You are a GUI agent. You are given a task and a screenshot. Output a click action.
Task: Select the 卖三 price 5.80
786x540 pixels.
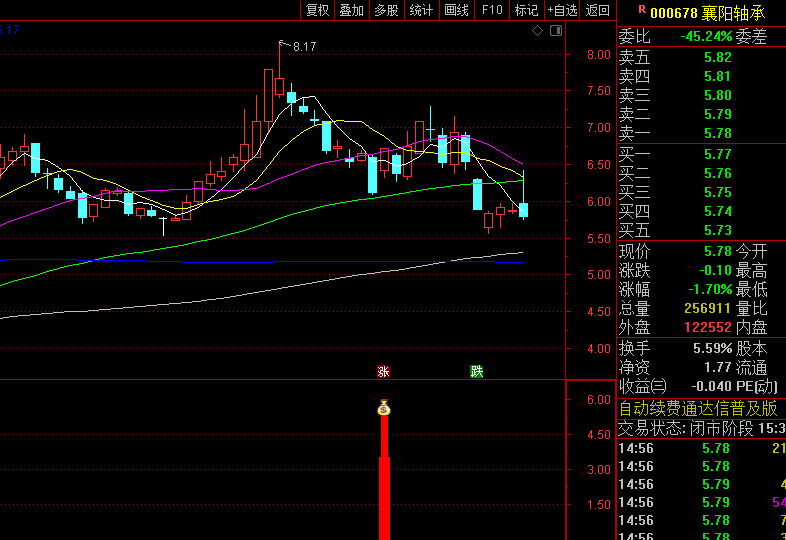pos(718,95)
